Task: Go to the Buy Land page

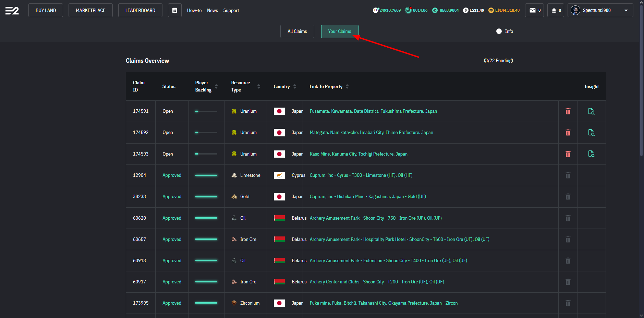Action: click(x=46, y=10)
